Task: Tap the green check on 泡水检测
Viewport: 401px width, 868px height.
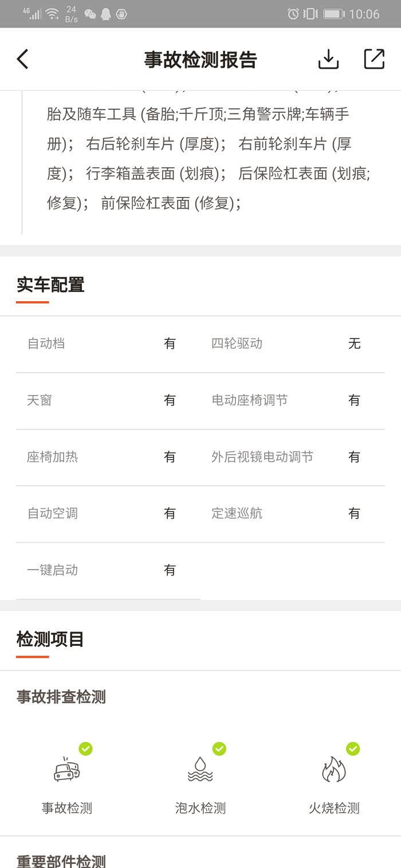Action: click(219, 748)
